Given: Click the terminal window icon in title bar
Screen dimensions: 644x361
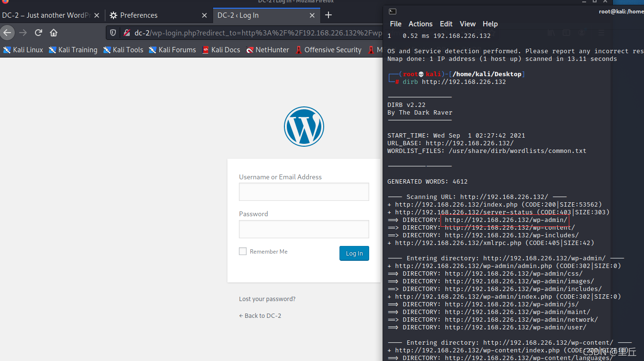Looking at the screenshot, I should click(x=392, y=11).
